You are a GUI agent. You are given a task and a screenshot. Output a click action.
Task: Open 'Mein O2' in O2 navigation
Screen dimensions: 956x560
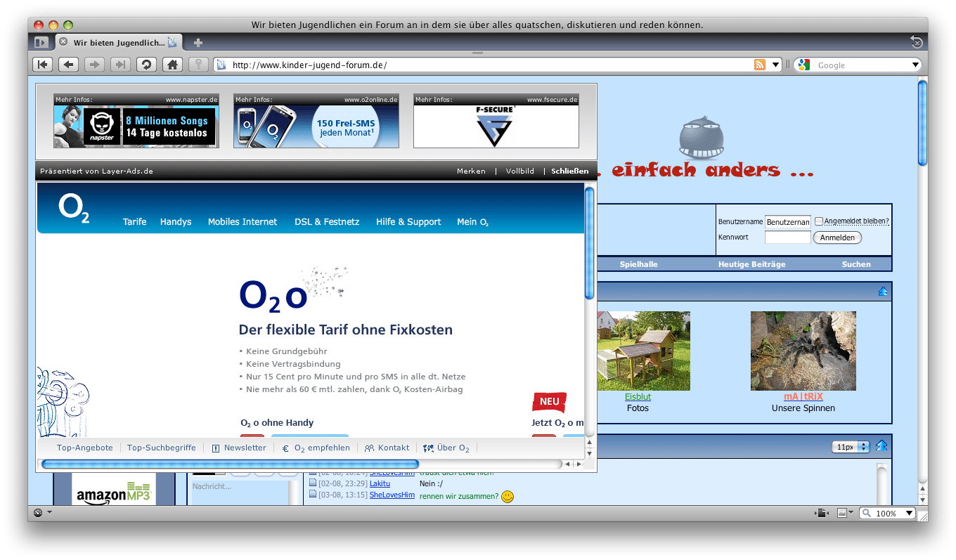pos(472,221)
